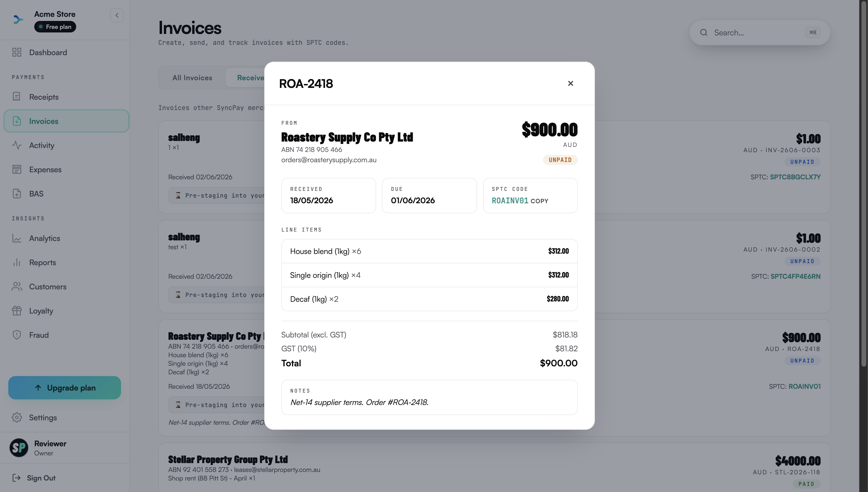Image resolution: width=868 pixels, height=492 pixels.
Task: Click 'ABN 74 218 905 466' in dialog
Action: coord(311,149)
